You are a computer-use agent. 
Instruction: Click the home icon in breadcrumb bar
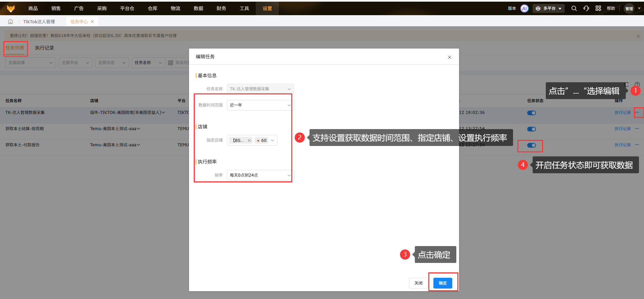click(10, 22)
